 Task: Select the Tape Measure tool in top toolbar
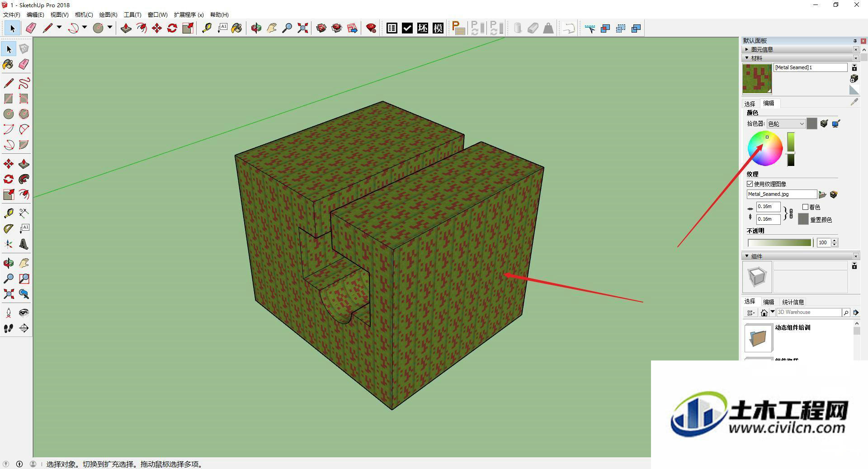click(x=207, y=28)
